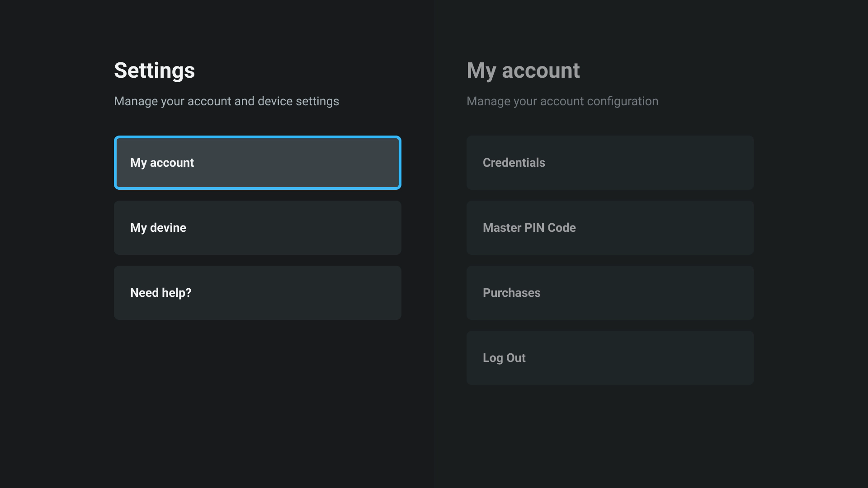Click the 'My account' label text in left list
868x488 pixels.
pyautogui.click(x=162, y=163)
